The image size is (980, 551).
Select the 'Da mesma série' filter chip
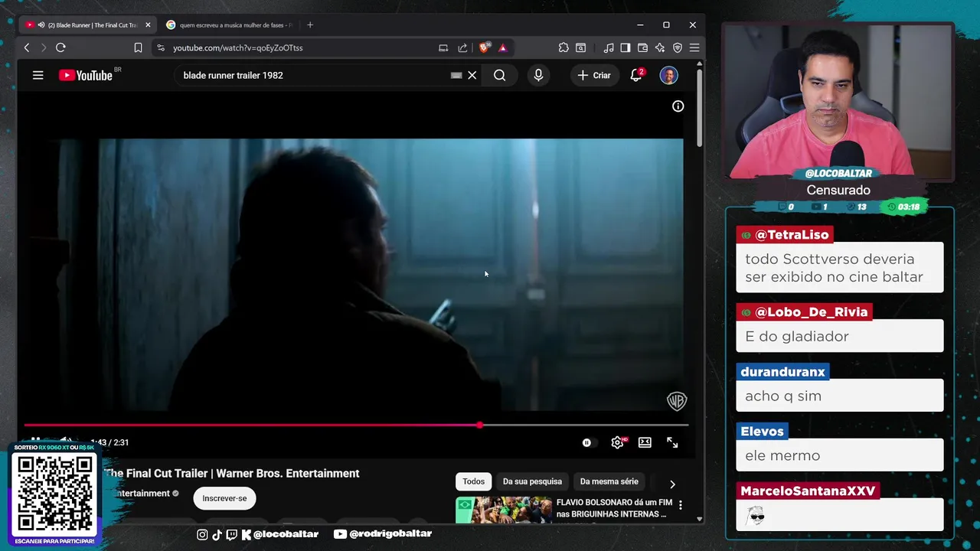point(609,481)
